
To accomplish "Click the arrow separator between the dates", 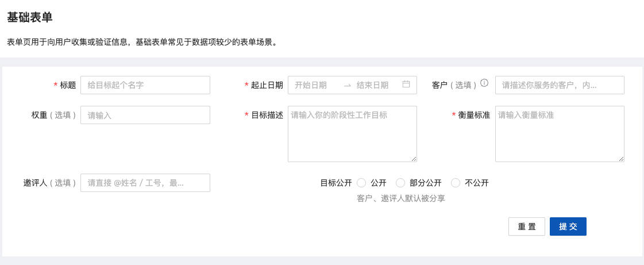I will [x=347, y=85].
